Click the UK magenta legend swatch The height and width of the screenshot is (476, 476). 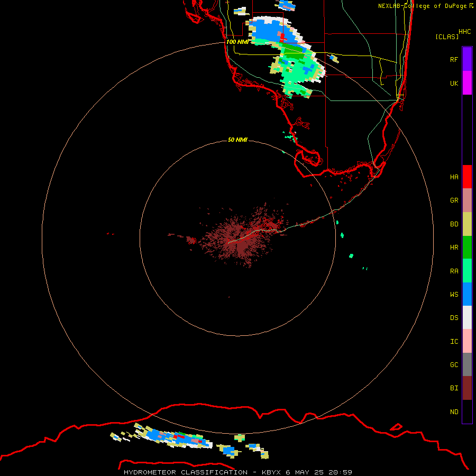467,83
